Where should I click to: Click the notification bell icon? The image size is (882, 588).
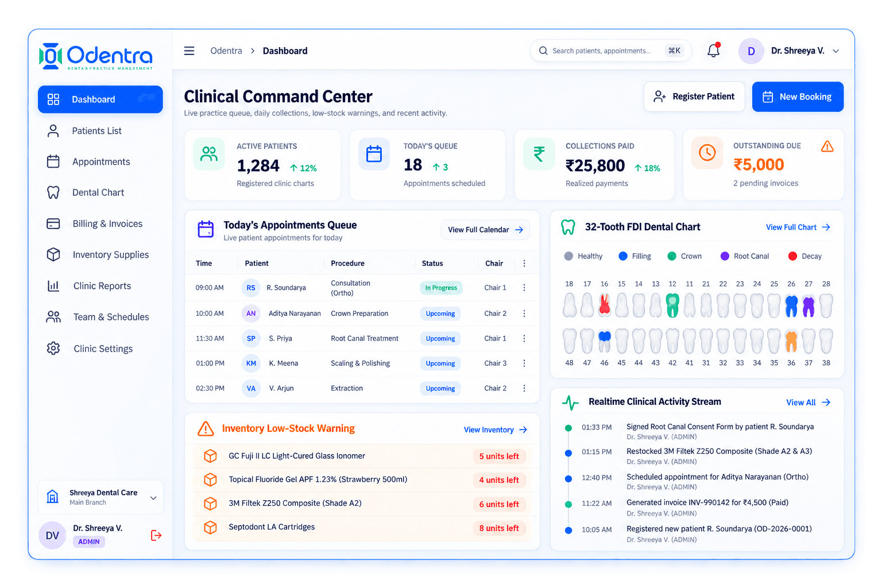713,51
